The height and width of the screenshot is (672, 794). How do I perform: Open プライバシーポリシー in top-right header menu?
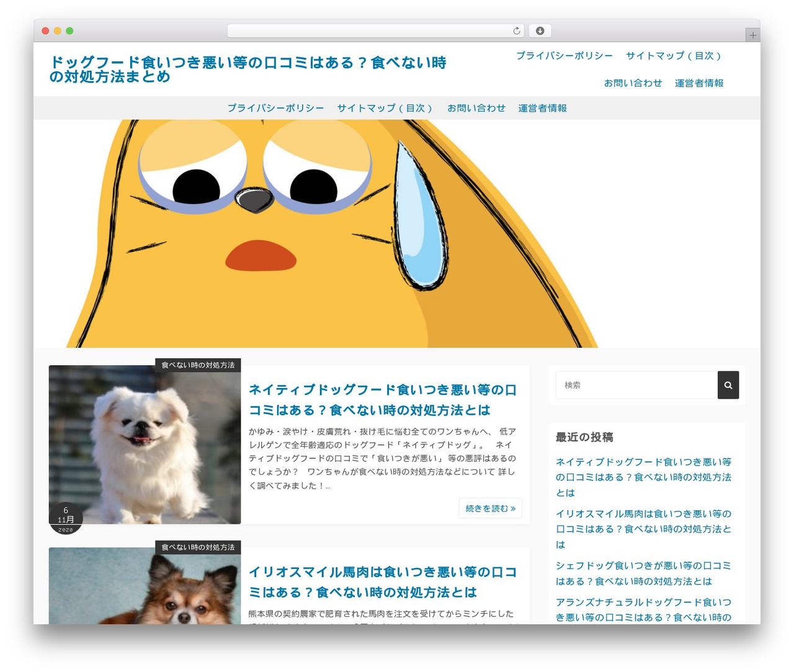pyautogui.click(x=564, y=56)
